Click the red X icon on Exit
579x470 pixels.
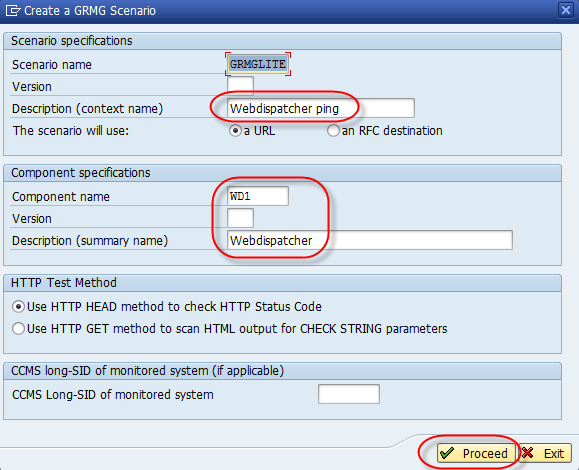pyautogui.click(x=528, y=453)
